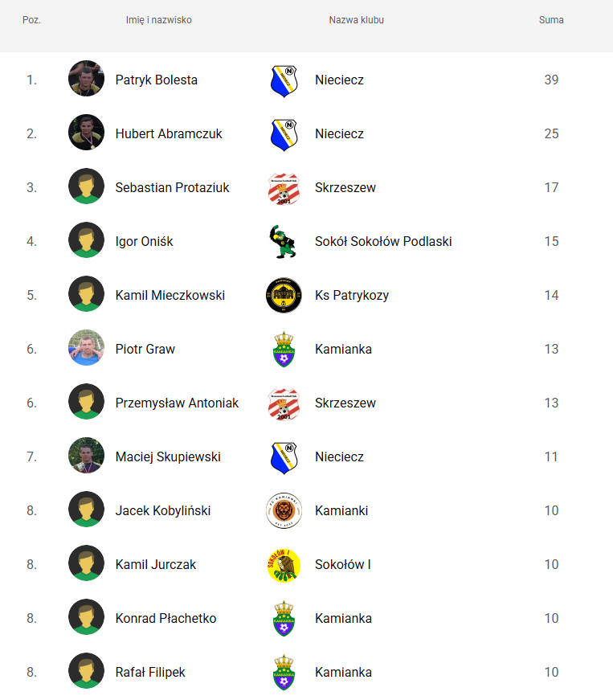Click the Sokół Sokołów Podlaski bird mascot logo
Screen dimensions: 613x700
pos(283,242)
